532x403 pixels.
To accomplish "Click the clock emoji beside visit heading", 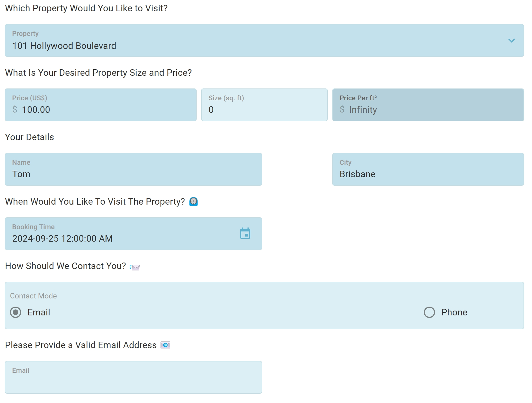I will [x=194, y=201].
